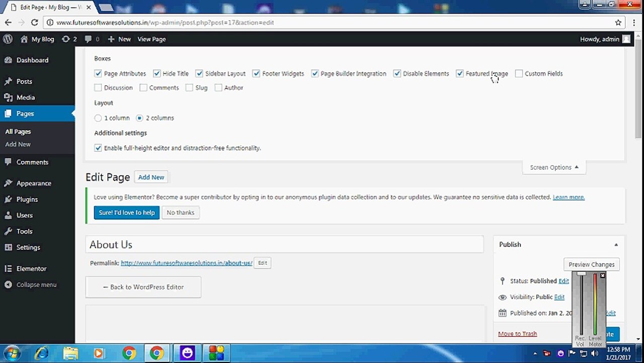This screenshot has width=644, height=363.
Task: Open Windows Media Player taskbar icon
Action: click(x=99, y=353)
